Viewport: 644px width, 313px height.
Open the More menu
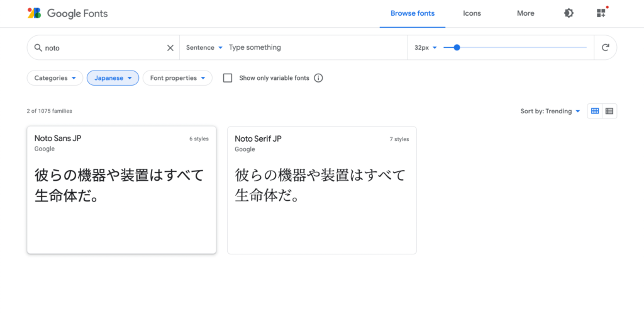click(526, 14)
